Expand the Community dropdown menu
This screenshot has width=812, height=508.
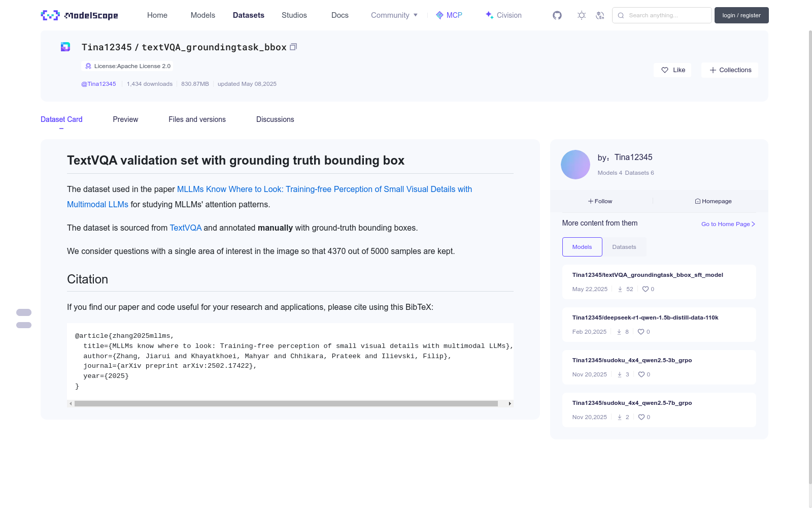pyautogui.click(x=394, y=15)
